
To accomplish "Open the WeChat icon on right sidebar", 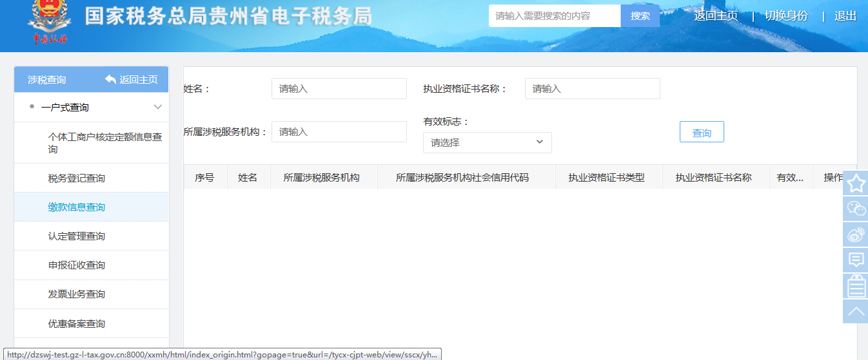I will (x=855, y=209).
